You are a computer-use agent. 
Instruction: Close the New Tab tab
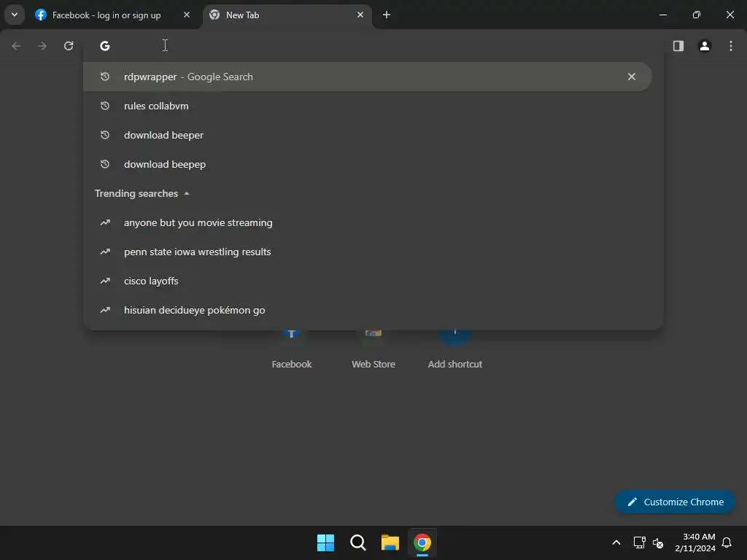(x=360, y=15)
